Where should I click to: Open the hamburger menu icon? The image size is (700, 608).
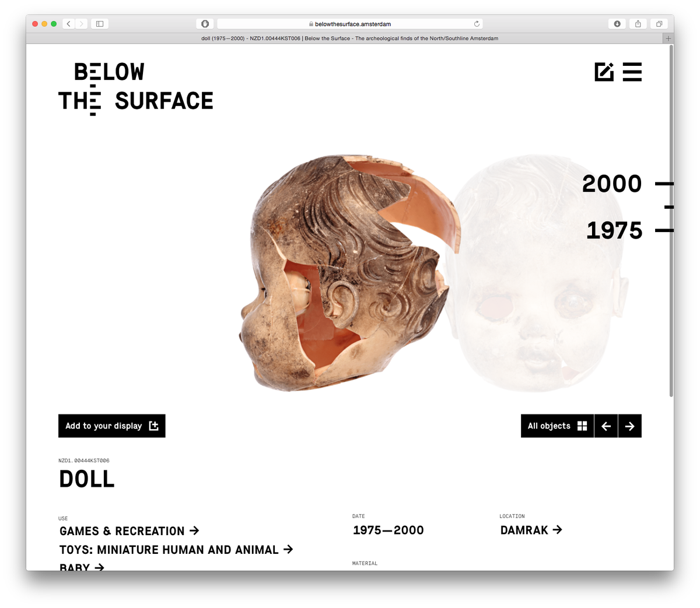[x=632, y=72]
